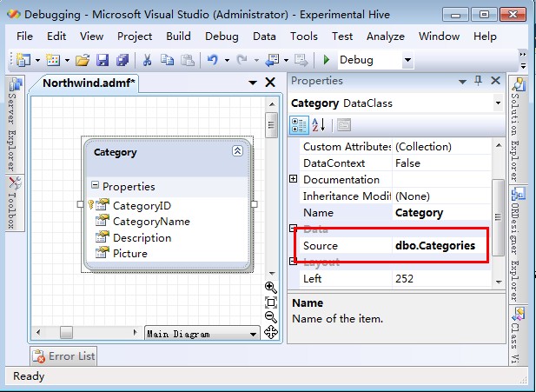The width and height of the screenshot is (536, 392).
Task: Open the View menu
Action: [x=91, y=37]
